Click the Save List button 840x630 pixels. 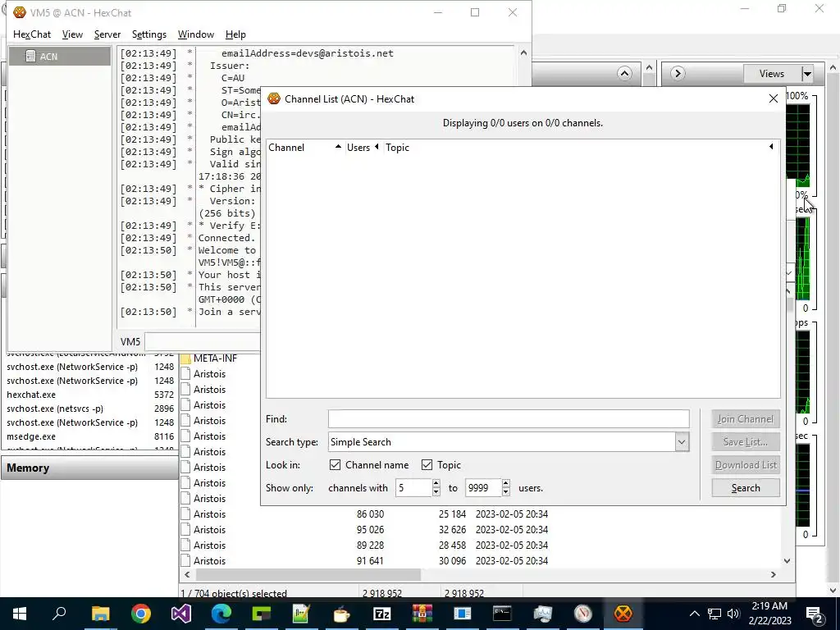(746, 442)
